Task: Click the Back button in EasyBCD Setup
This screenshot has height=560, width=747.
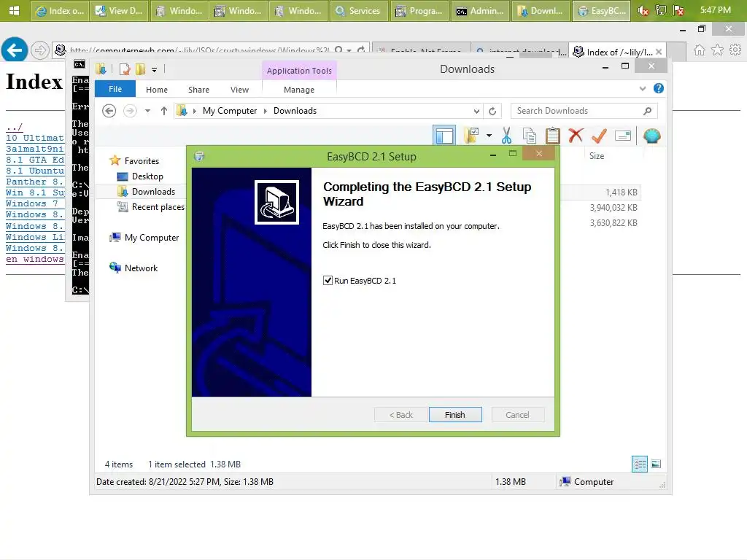Action: tap(400, 415)
